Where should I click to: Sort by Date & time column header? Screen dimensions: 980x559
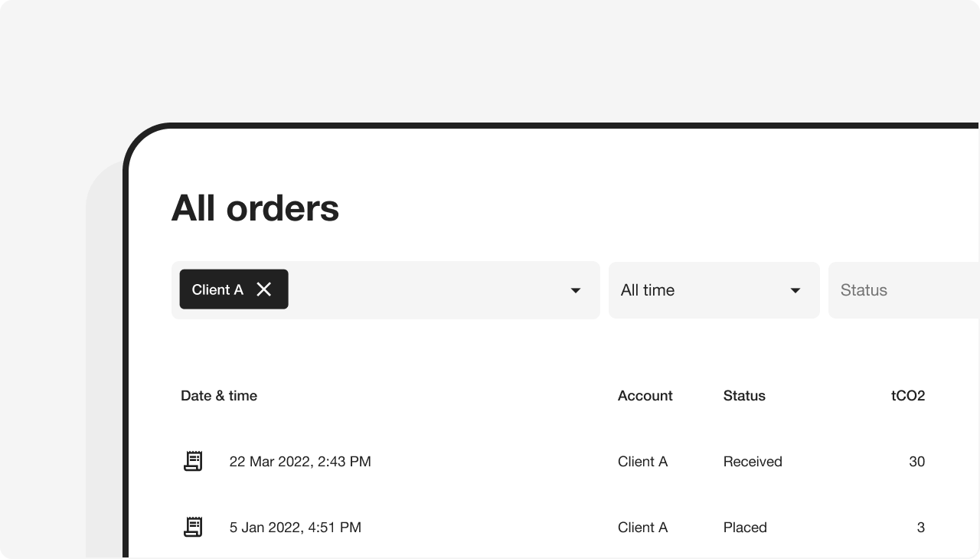click(x=219, y=396)
